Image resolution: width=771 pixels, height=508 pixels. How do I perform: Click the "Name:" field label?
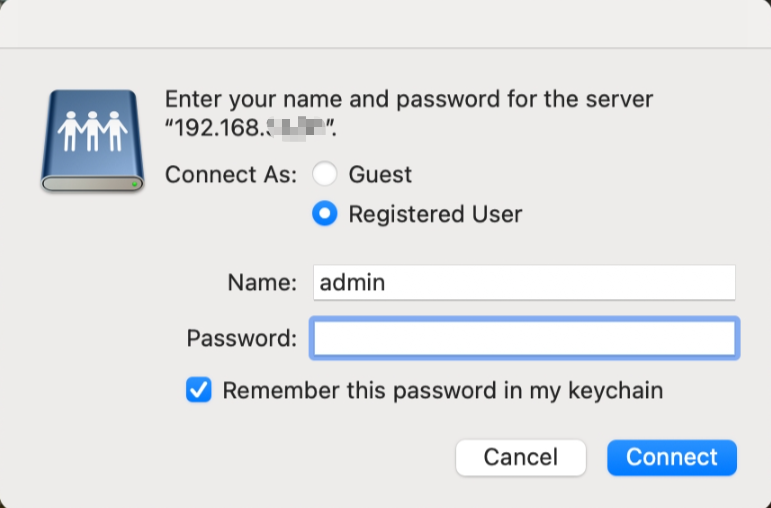coord(262,283)
